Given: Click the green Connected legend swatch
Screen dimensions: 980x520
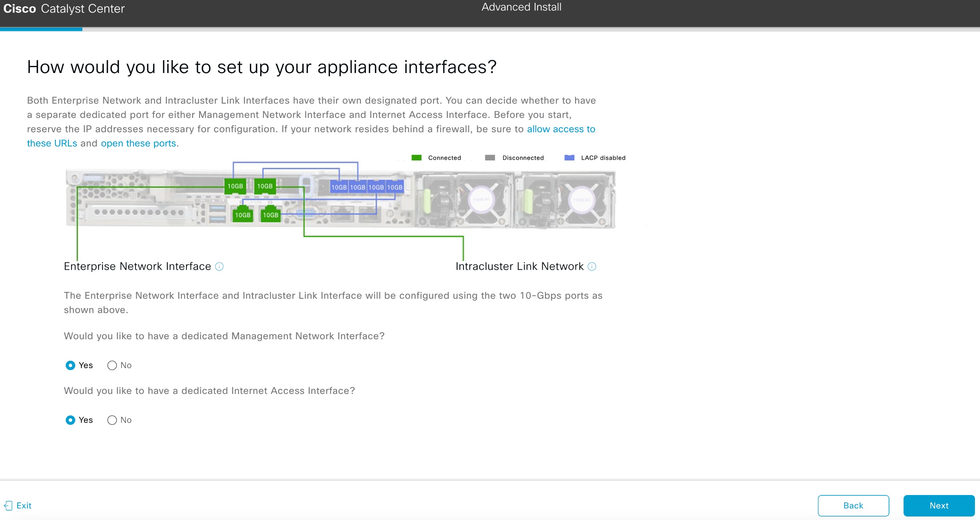Looking at the screenshot, I should tap(416, 158).
